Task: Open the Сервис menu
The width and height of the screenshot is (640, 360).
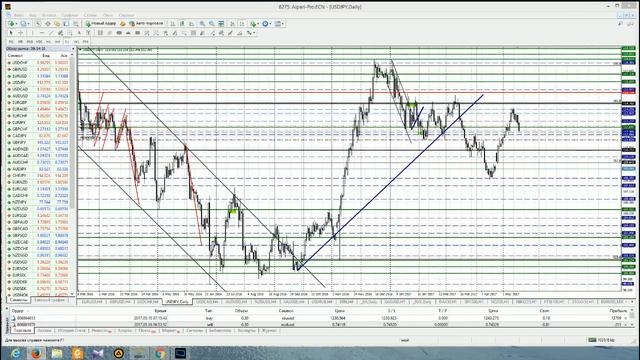Action: coord(90,15)
